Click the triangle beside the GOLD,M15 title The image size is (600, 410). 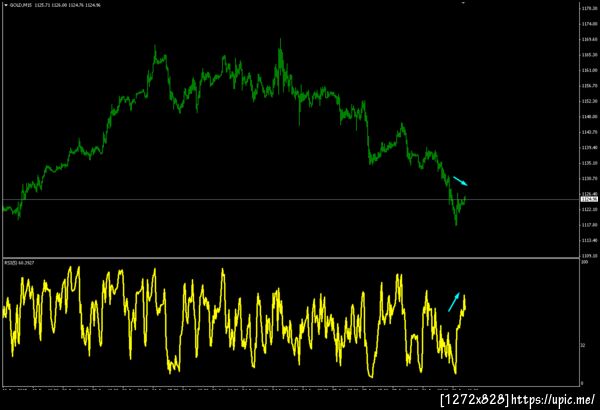coord(6,5)
